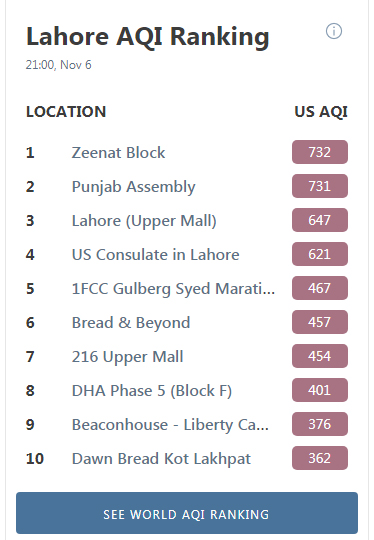Click the 467 AQI value badge
The image size is (374, 540).
point(320,288)
